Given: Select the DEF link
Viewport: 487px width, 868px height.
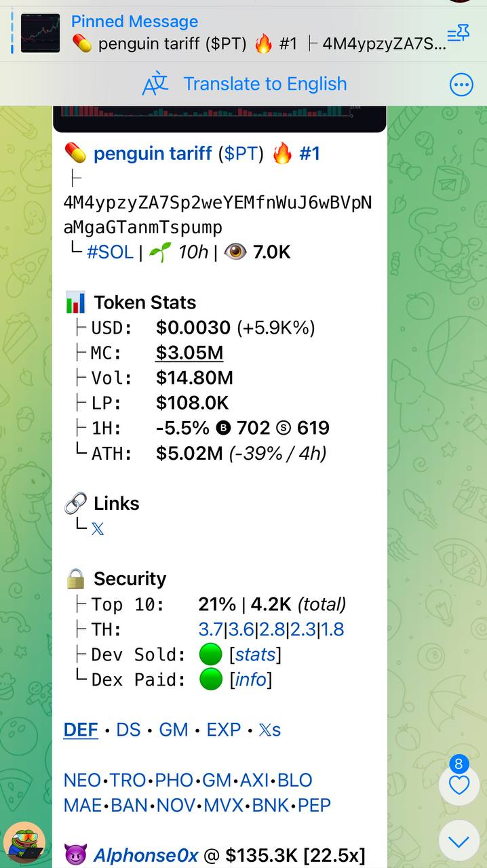Looking at the screenshot, I should pyautogui.click(x=81, y=730).
